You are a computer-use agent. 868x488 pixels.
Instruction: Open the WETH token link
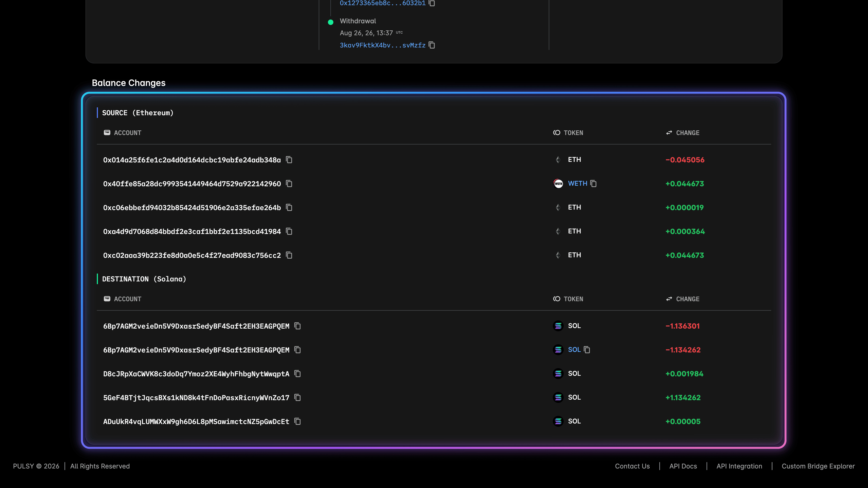point(577,184)
